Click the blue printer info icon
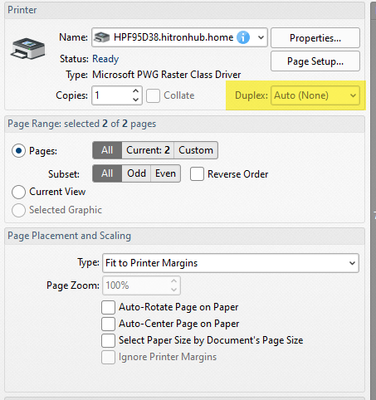 [243, 37]
